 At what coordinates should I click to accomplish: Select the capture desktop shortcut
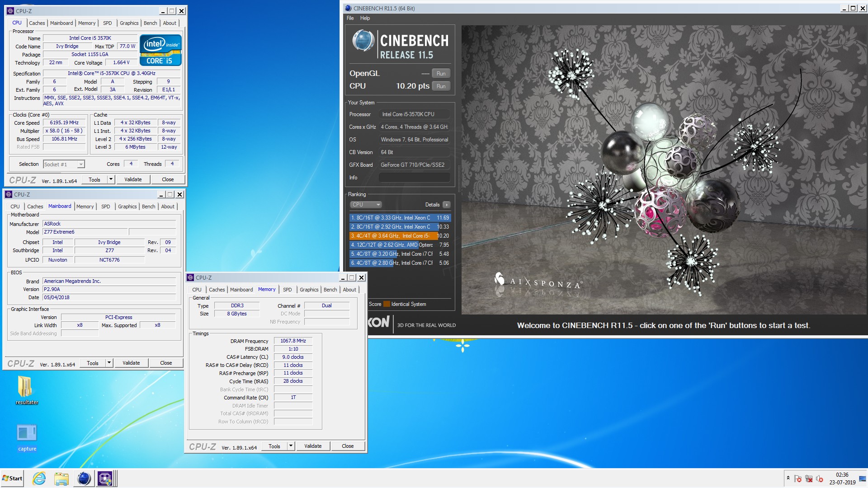coord(27,437)
